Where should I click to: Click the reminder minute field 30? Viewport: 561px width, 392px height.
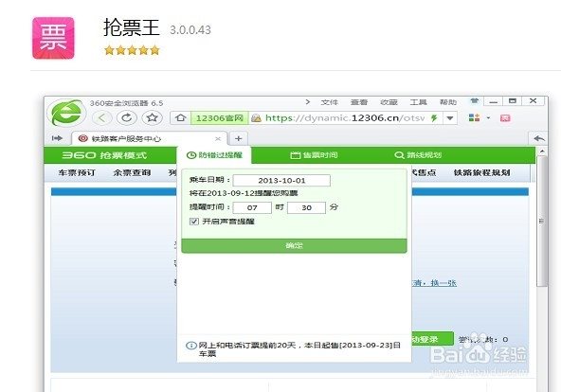(306, 207)
